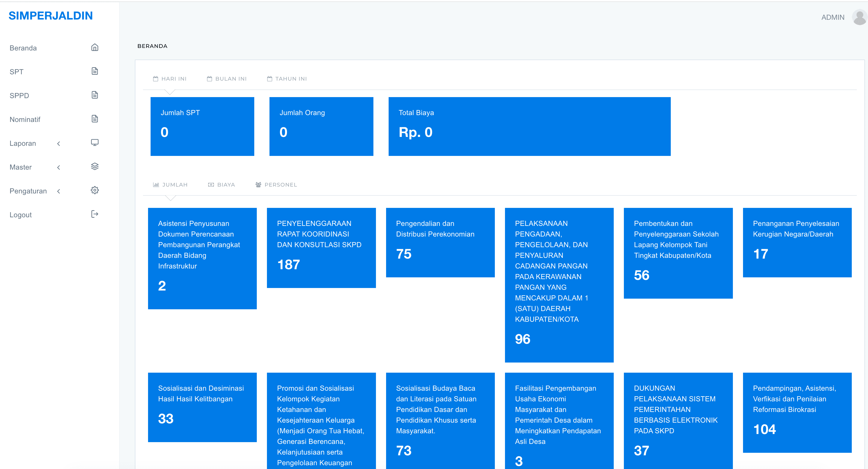Select the PERSONEL tab
The width and height of the screenshot is (868, 469).
(276, 185)
